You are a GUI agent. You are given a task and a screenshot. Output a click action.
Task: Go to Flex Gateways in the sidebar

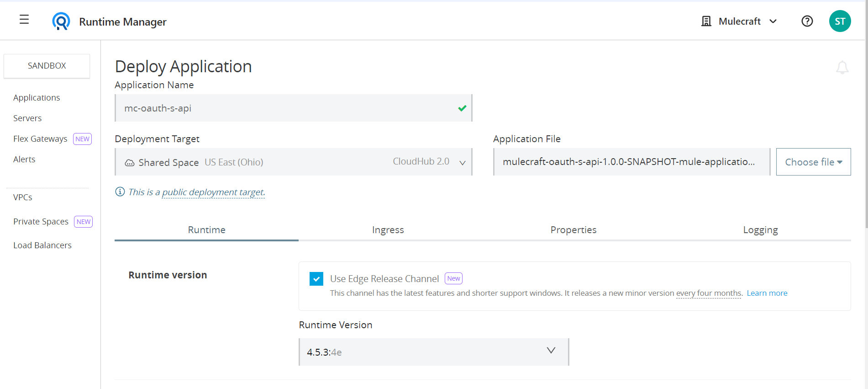coord(40,139)
